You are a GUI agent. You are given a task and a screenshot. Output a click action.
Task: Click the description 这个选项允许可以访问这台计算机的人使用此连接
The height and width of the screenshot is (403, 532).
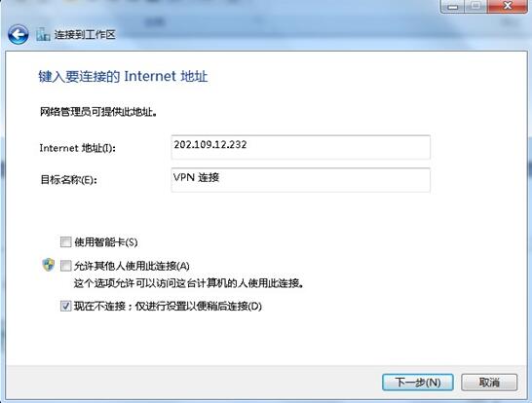(x=189, y=283)
